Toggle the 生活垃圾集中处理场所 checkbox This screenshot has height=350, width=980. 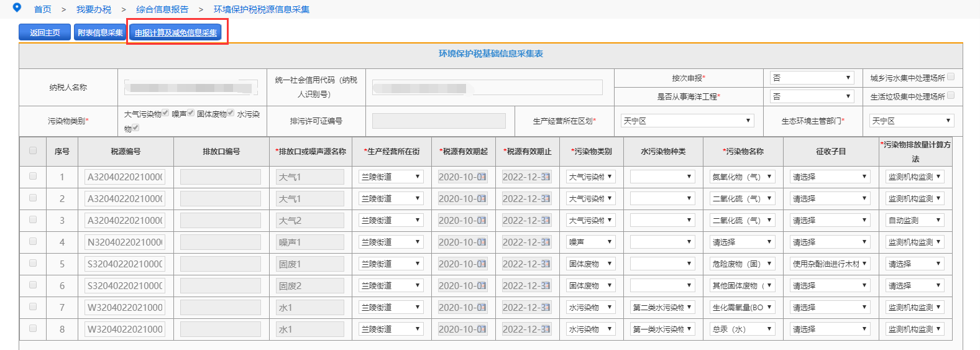pos(951,96)
